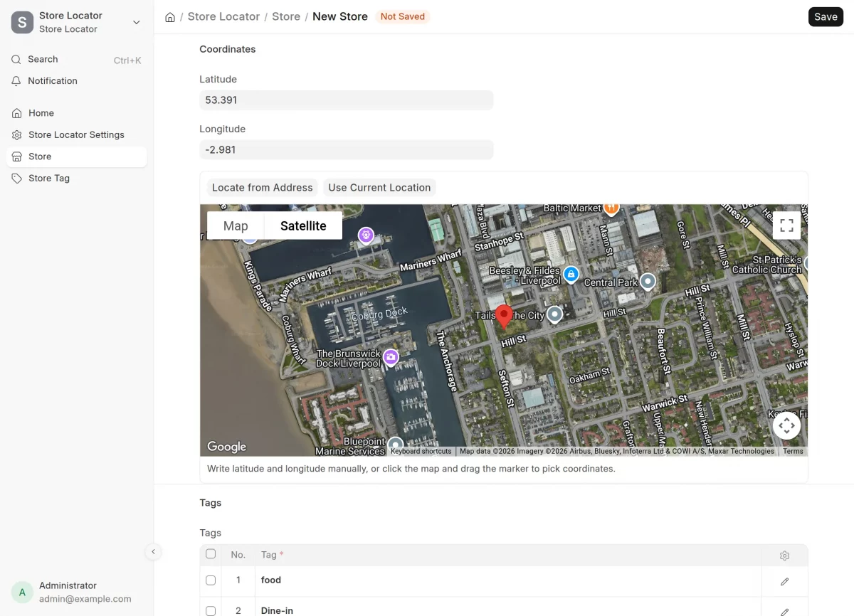Click Locate from Address button
Screen dimensions: 854x616
coord(262,188)
